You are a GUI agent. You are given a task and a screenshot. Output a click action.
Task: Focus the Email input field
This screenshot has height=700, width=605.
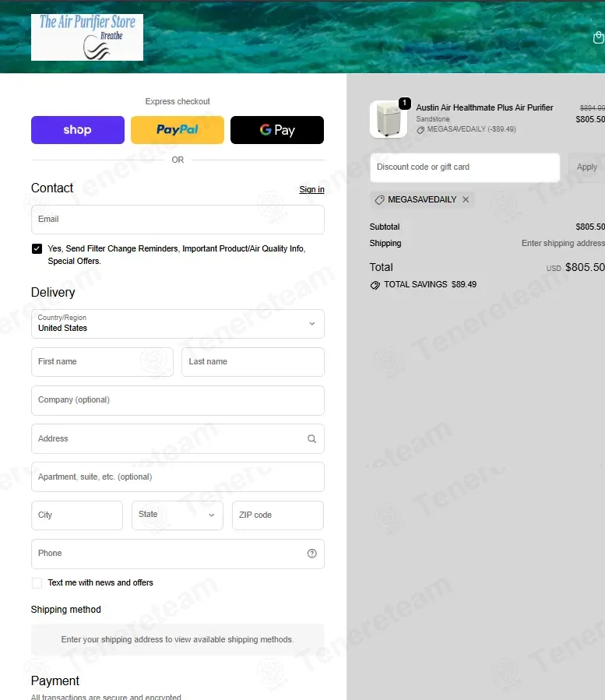[178, 220]
